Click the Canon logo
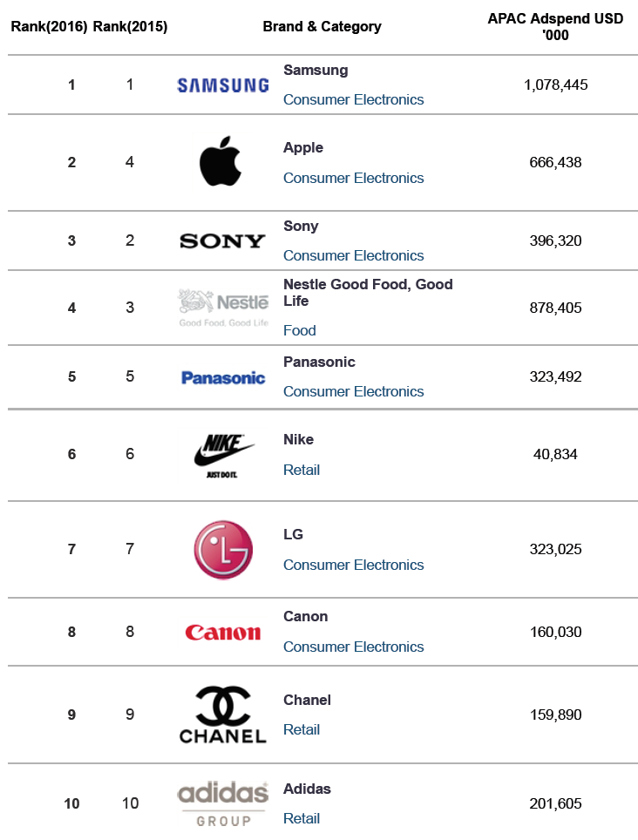The width and height of the screenshot is (638, 840). 223,633
